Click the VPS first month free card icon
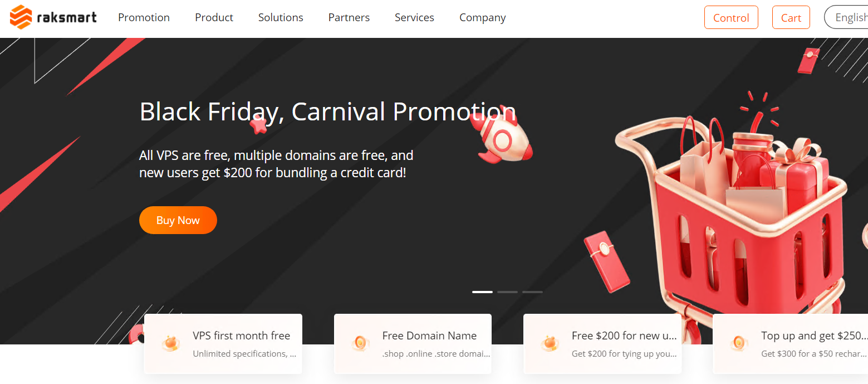 click(170, 343)
